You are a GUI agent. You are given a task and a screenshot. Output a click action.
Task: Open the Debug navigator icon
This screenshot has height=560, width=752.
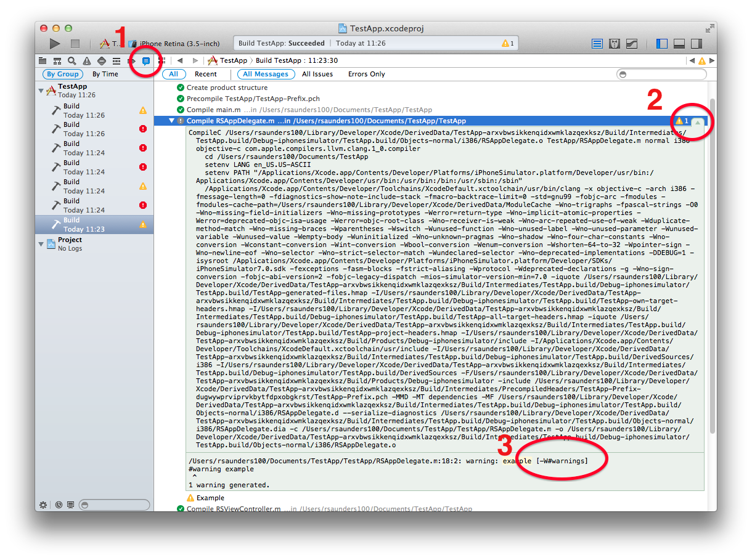(116, 61)
